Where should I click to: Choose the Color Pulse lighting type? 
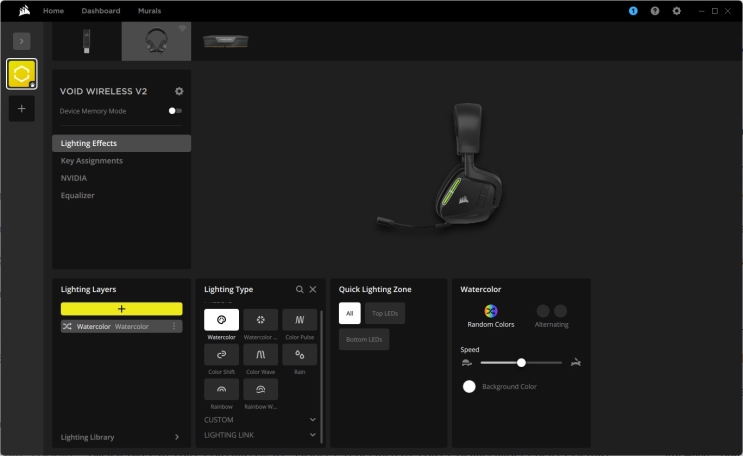pos(299,320)
